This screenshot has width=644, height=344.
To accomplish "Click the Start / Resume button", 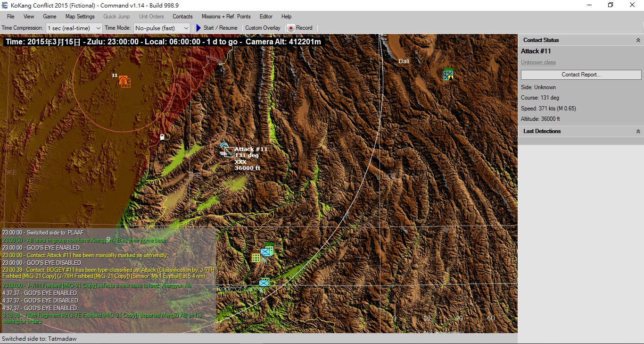I will (216, 28).
